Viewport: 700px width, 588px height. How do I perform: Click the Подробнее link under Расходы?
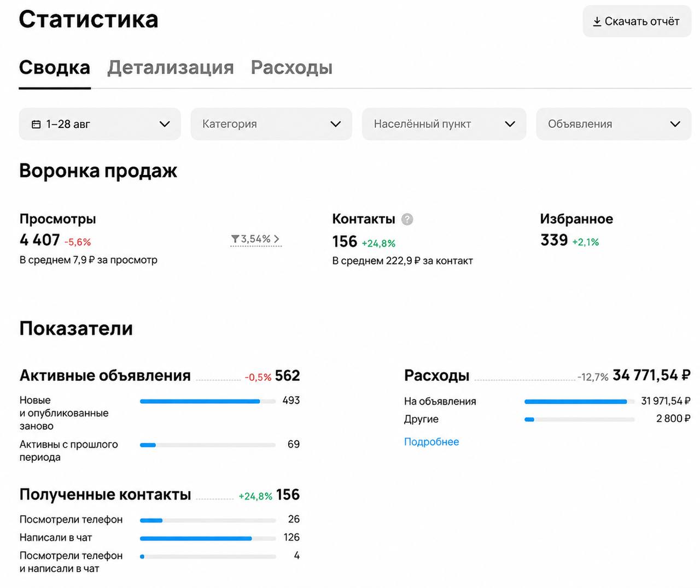[x=431, y=442]
